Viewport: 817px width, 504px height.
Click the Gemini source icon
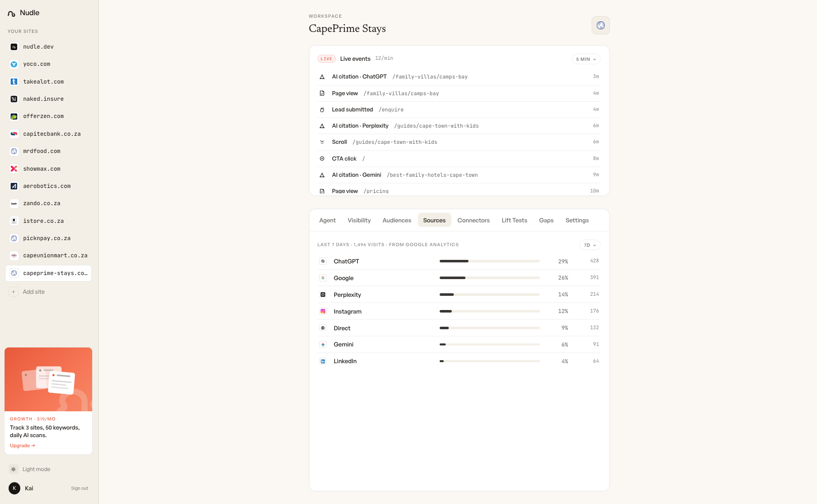(323, 344)
